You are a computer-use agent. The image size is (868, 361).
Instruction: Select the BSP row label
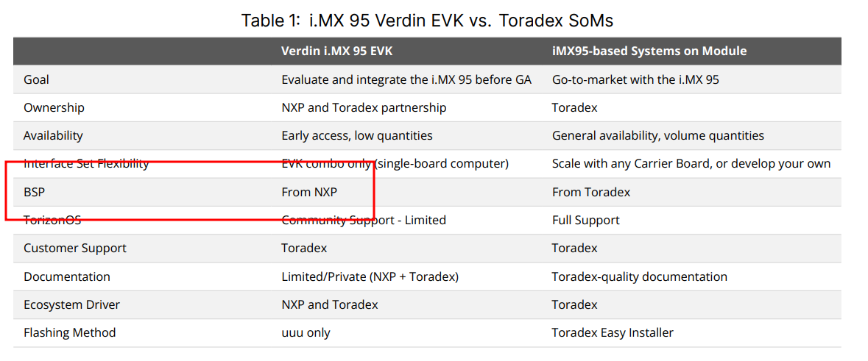click(x=34, y=192)
